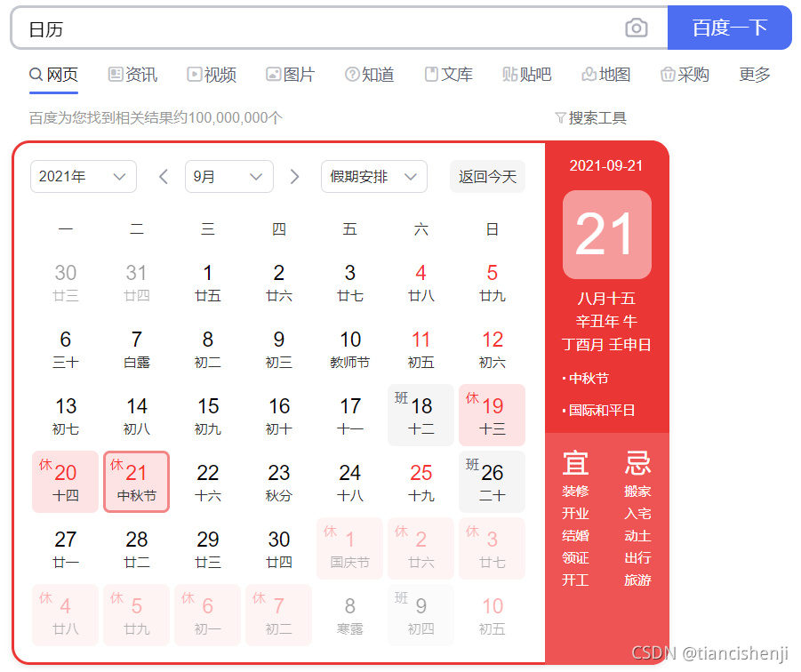Click the 2021-09-21 date text
801x672 pixels.
coord(605,165)
